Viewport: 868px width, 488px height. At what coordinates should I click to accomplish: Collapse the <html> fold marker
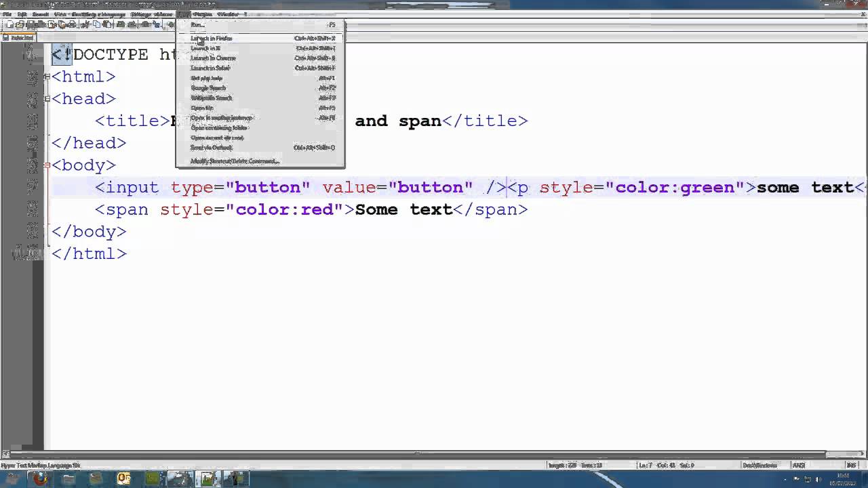47,77
